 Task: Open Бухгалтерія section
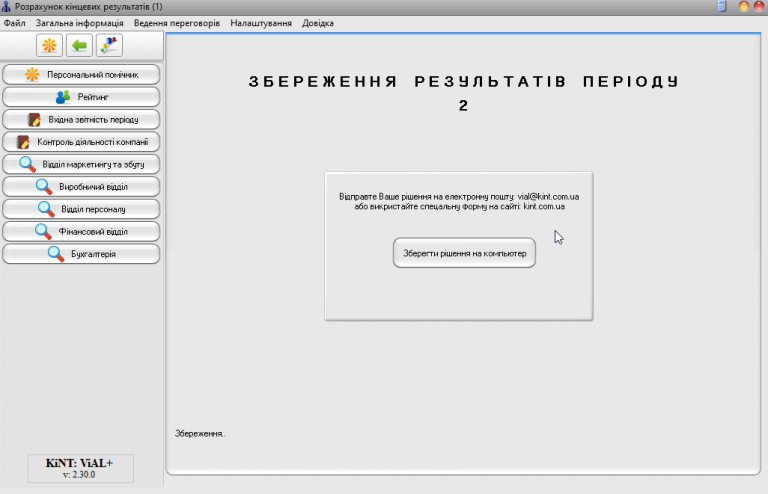click(81, 254)
